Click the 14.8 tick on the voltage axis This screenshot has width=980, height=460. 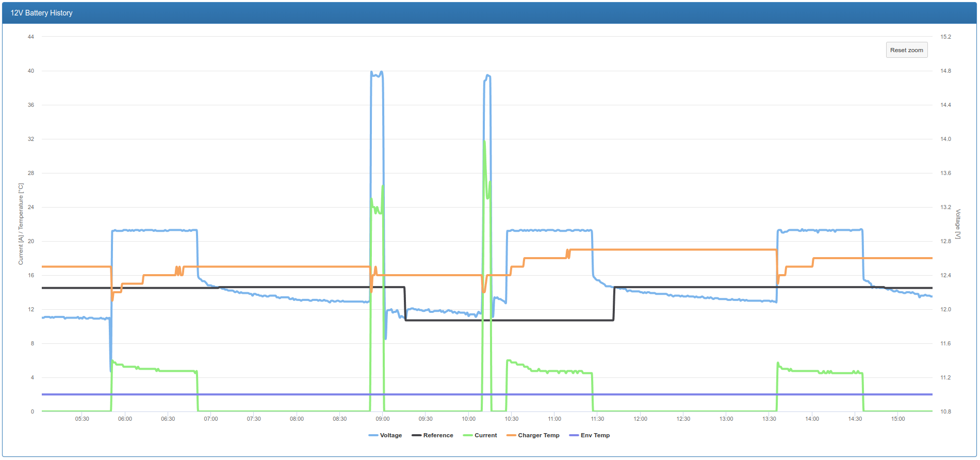[x=945, y=71]
